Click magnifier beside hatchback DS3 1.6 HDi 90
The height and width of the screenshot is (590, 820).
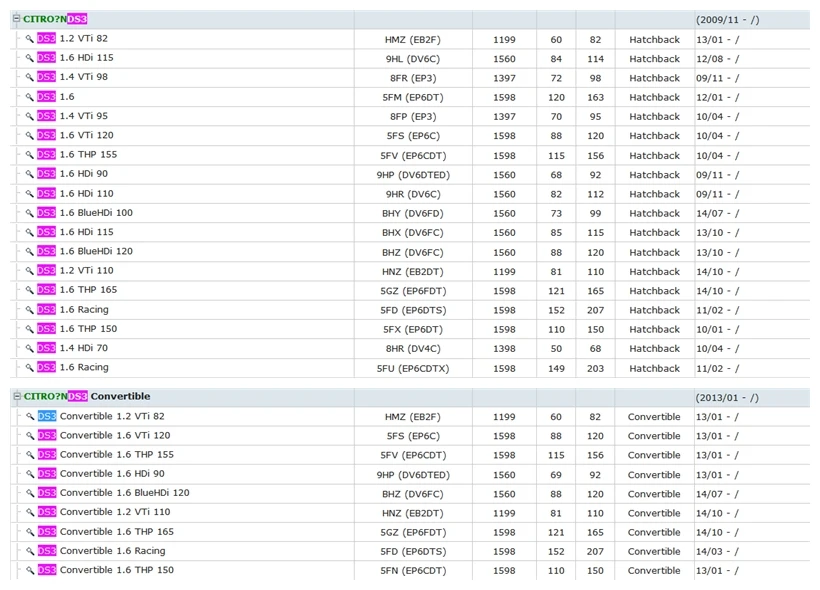(30, 174)
